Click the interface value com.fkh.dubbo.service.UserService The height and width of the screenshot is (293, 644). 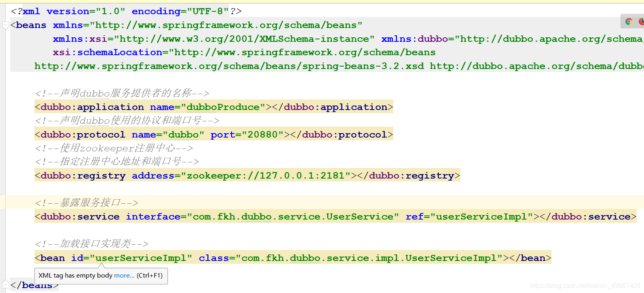(293, 217)
